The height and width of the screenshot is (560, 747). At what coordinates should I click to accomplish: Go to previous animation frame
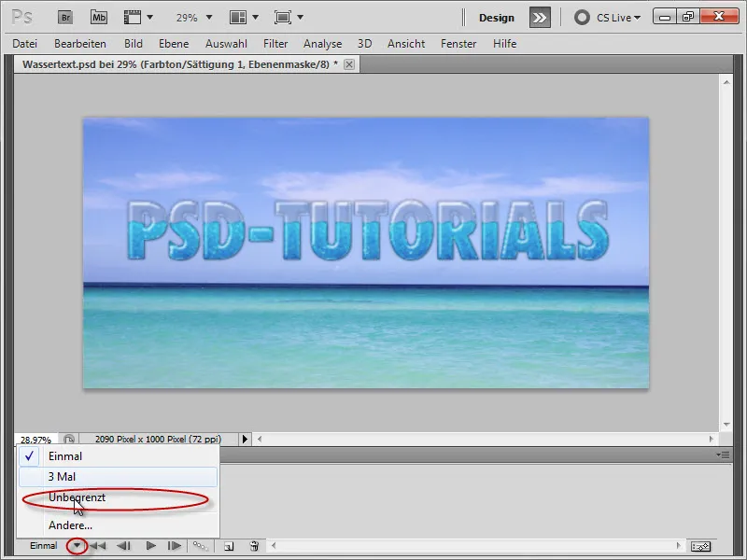click(124, 546)
